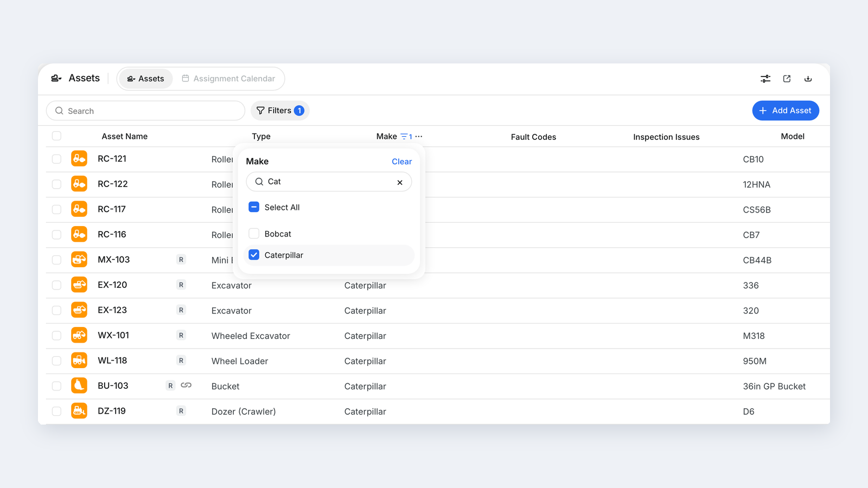This screenshot has width=868, height=488.
Task: Click the bucket icon for BU-103
Action: pos(79,386)
